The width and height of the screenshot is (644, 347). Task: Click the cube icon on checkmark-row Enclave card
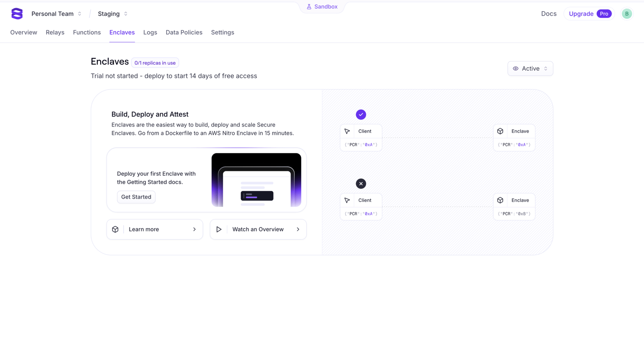pos(500,131)
